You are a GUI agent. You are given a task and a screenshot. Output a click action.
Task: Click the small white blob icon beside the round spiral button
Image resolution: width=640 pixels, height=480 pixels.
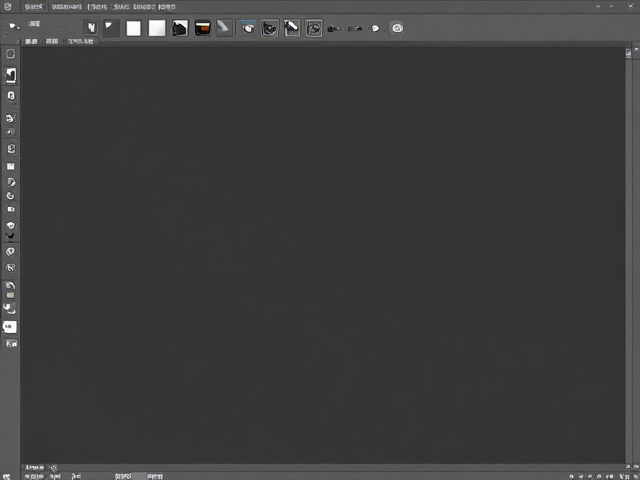click(x=375, y=28)
